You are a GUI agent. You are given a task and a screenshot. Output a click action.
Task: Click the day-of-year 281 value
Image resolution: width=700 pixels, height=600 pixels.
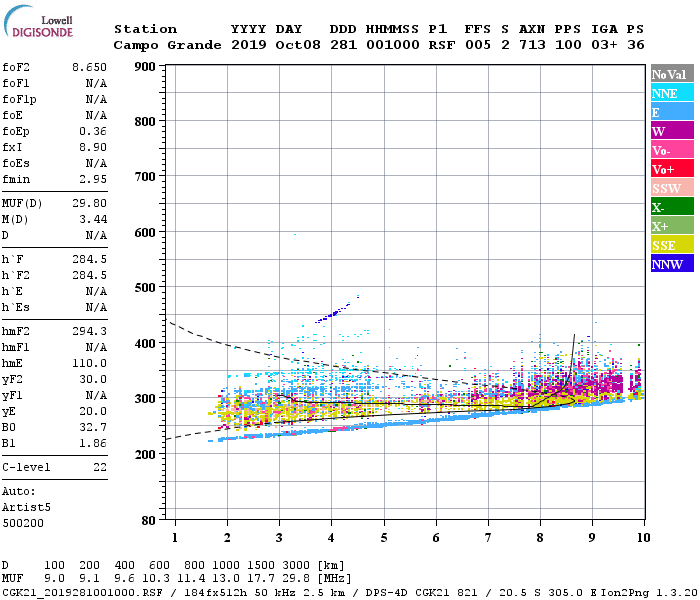coord(343,45)
